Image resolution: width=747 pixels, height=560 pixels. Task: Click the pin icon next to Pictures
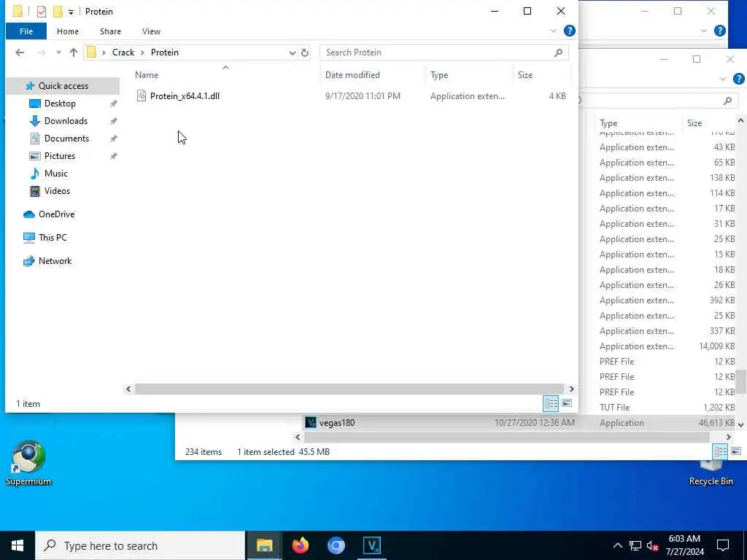point(113,156)
